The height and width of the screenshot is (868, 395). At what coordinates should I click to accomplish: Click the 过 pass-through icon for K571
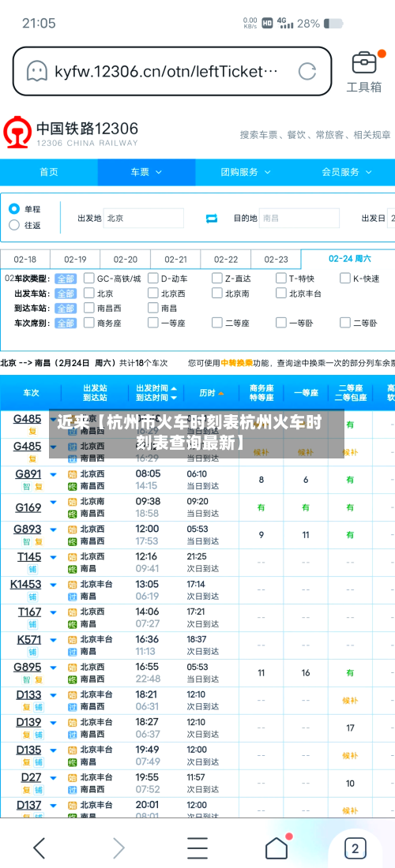[72, 652]
